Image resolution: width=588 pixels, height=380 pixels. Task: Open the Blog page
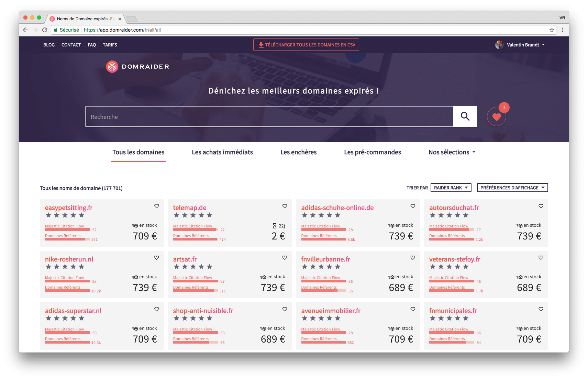tap(49, 45)
